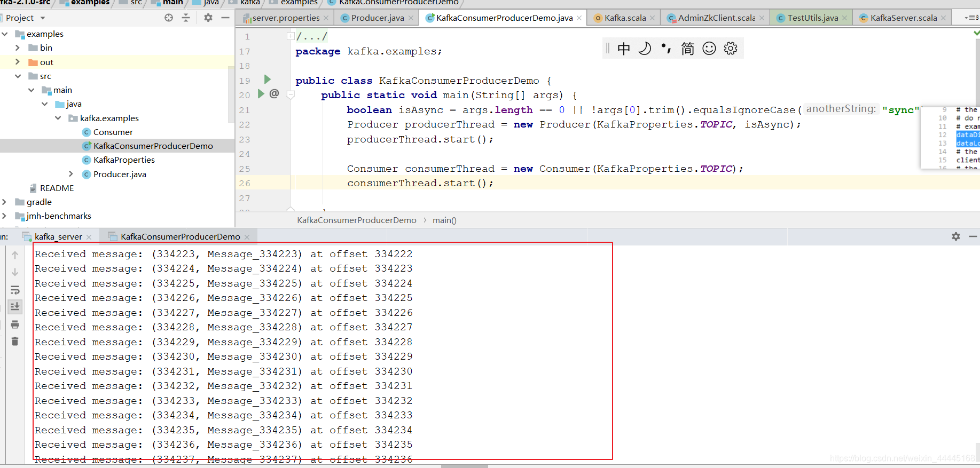Collapse the java folder
The width and height of the screenshot is (980, 468).
45,104
